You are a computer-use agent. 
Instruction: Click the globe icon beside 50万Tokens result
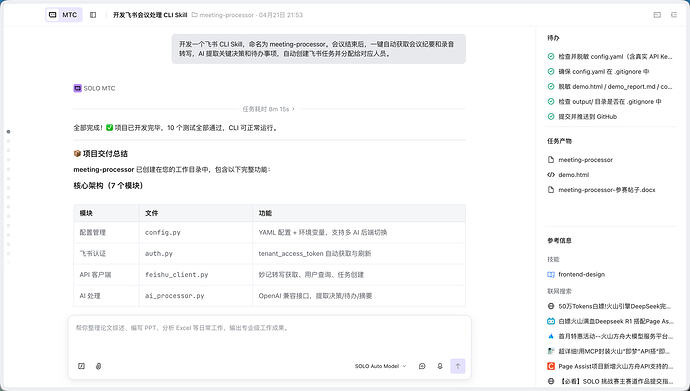tap(551, 306)
